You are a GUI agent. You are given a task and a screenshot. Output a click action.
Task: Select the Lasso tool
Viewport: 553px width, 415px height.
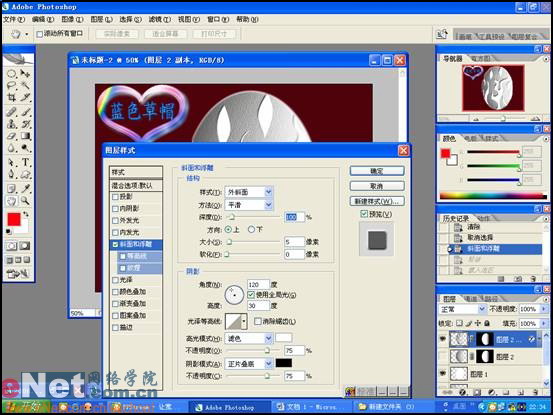click(x=12, y=85)
